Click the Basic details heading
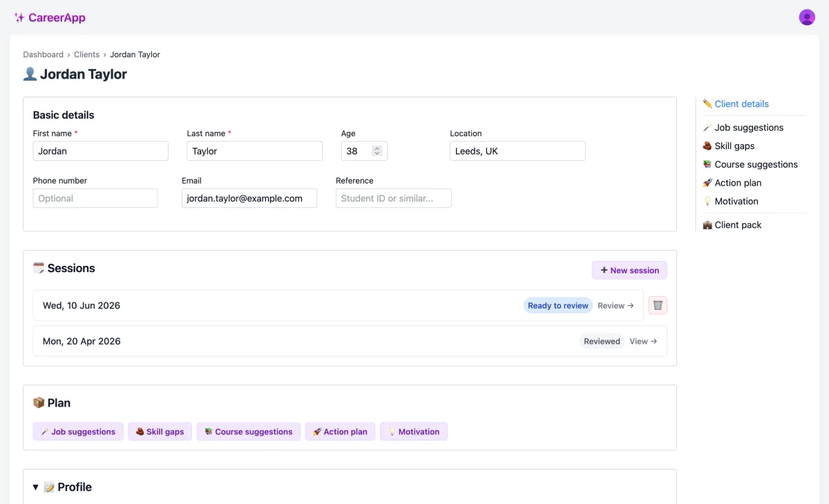The image size is (829, 504). [x=64, y=115]
